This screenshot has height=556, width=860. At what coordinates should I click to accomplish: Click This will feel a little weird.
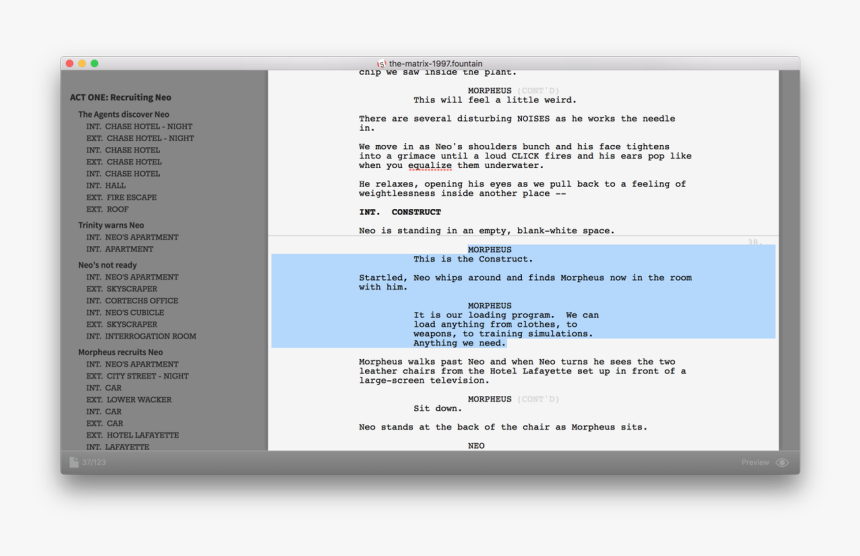[x=495, y=100]
